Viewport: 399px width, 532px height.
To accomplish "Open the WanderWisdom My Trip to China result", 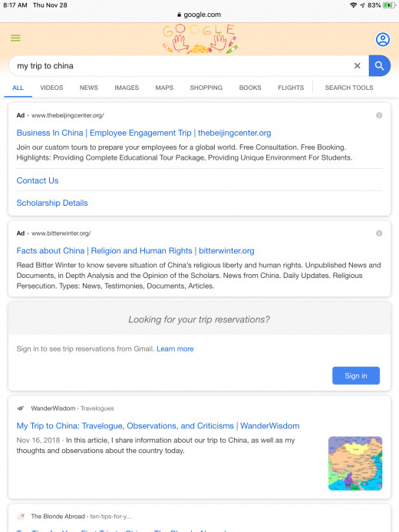I will pyautogui.click(x=158, y=426).
